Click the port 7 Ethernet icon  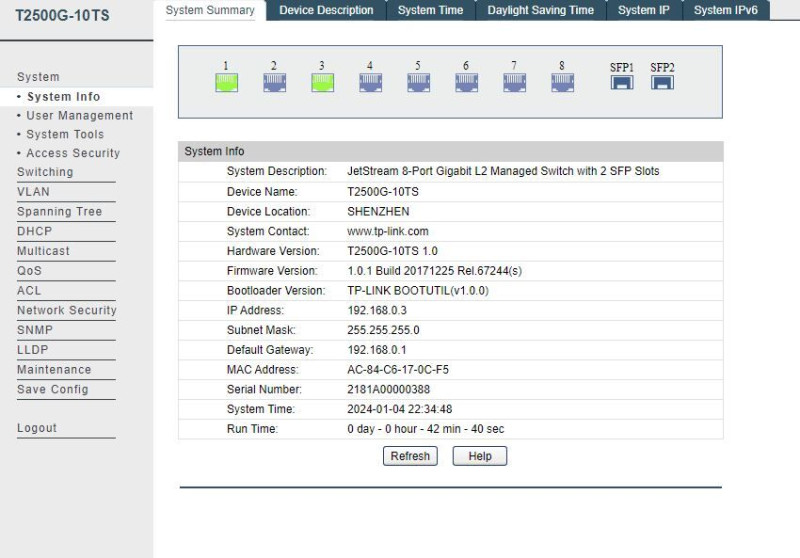[514, 83]
